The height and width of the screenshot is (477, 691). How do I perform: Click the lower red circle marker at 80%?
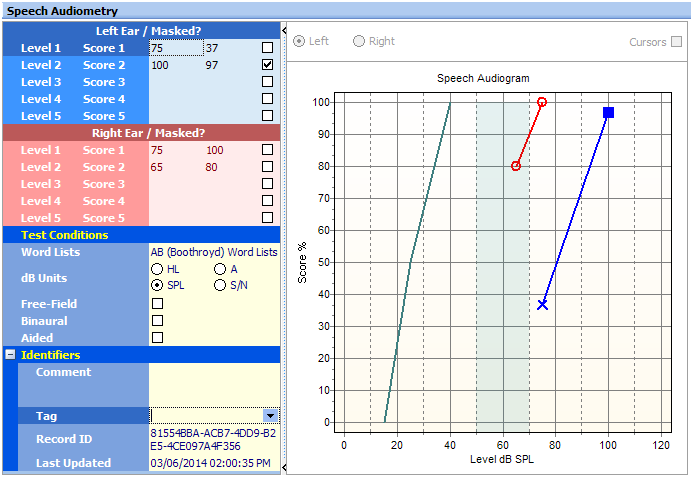click(516, 166)
